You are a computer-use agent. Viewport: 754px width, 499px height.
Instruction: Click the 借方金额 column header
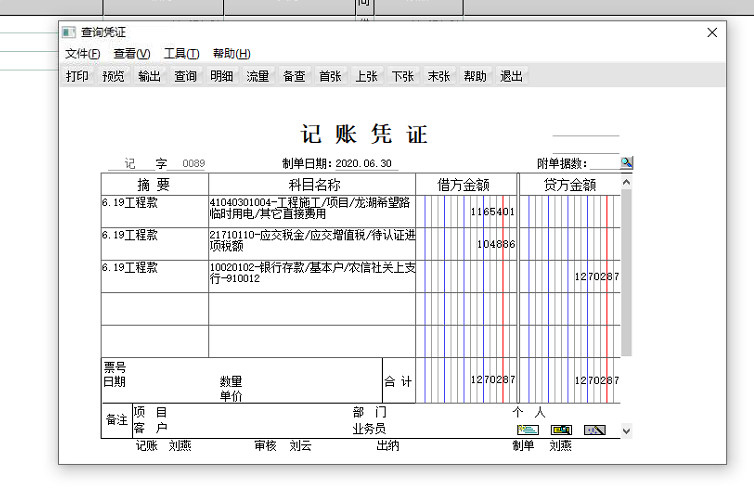tap(464, 185)
